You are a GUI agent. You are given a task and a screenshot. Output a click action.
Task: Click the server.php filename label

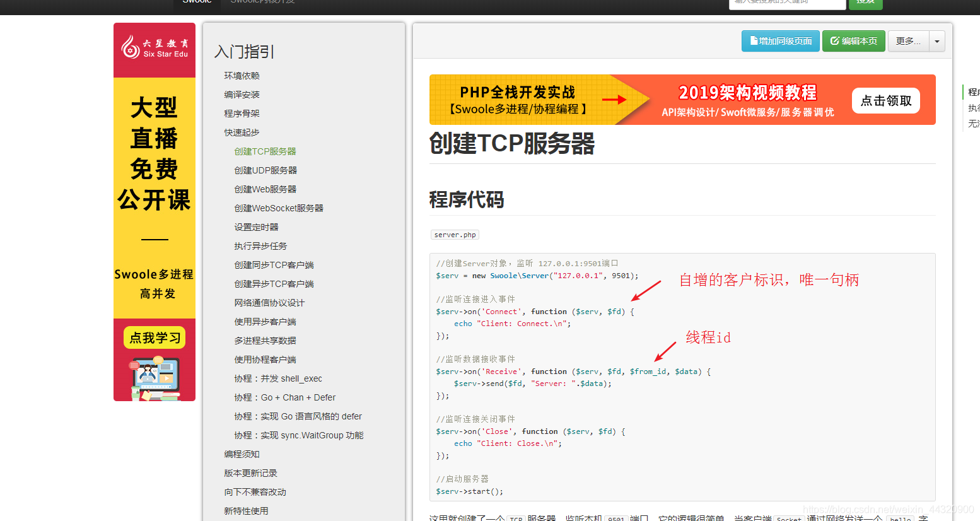coord(455,235)
